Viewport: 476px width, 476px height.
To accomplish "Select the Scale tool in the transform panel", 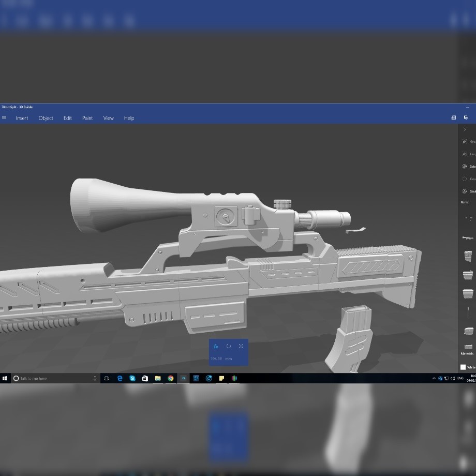I will pos(241,346).
